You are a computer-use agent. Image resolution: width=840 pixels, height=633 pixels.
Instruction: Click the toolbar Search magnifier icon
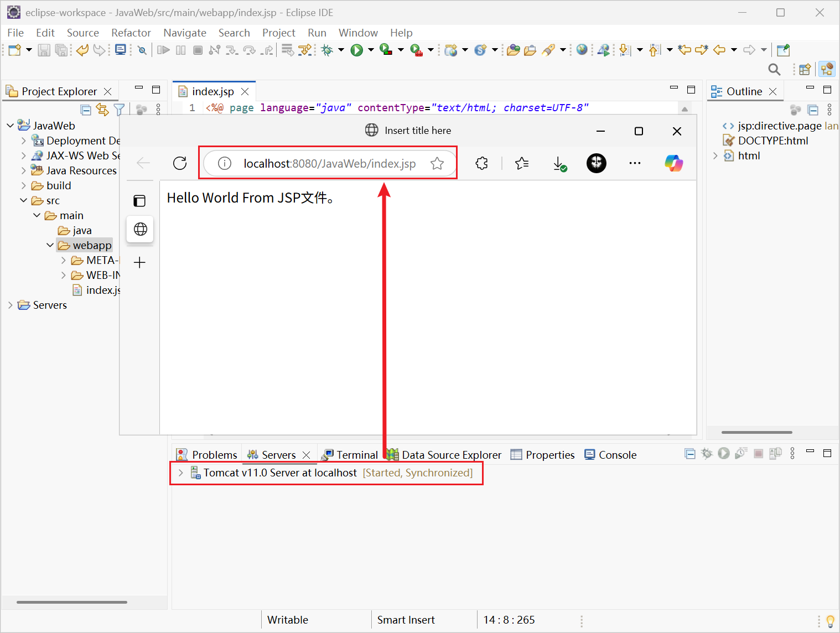pos(774,69)
